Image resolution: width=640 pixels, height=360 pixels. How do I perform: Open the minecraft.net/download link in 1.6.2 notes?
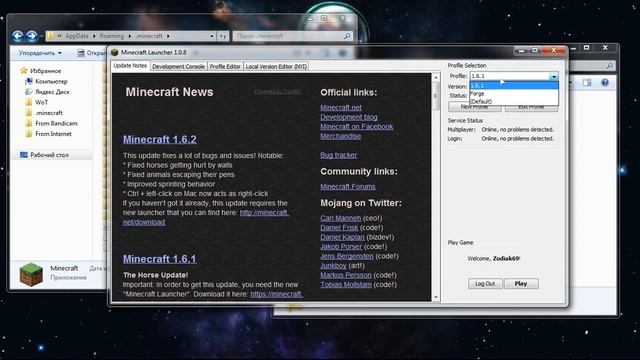(264, 213)
